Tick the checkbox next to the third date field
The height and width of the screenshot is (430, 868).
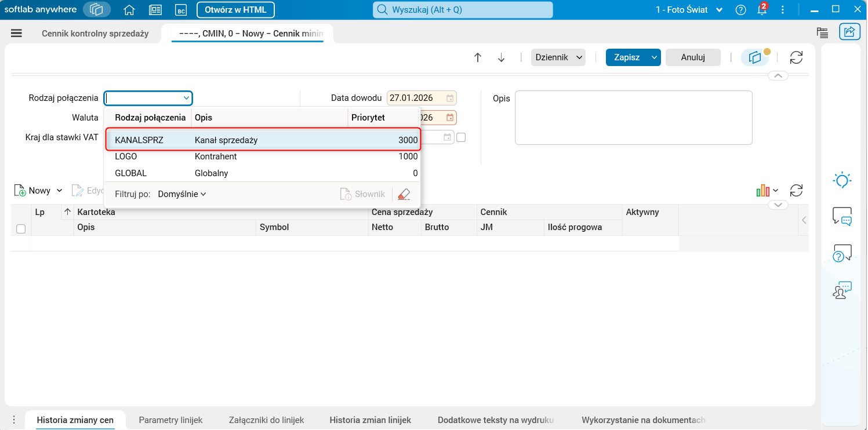point(461,137)
